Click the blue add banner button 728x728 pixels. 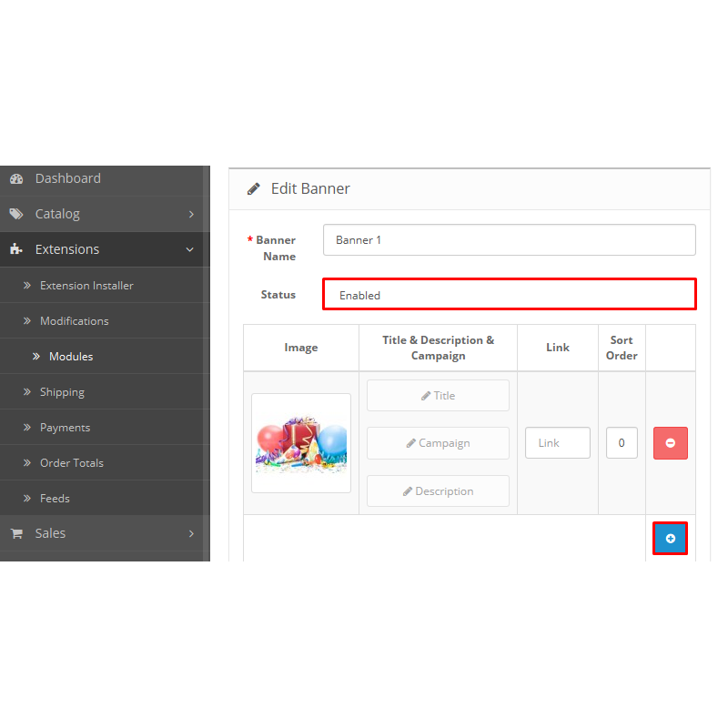[670, 539]
